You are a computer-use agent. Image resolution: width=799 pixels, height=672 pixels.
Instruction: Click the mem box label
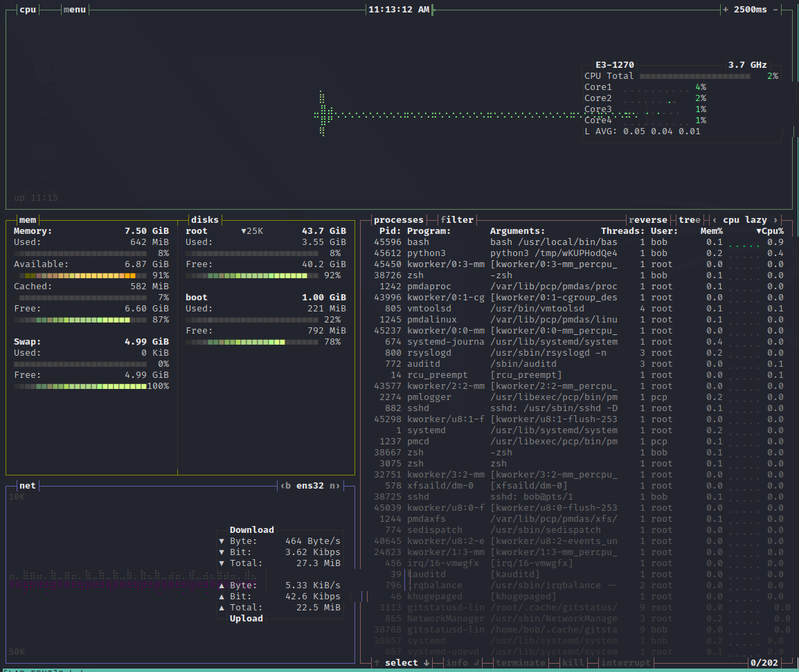point(28,219)
